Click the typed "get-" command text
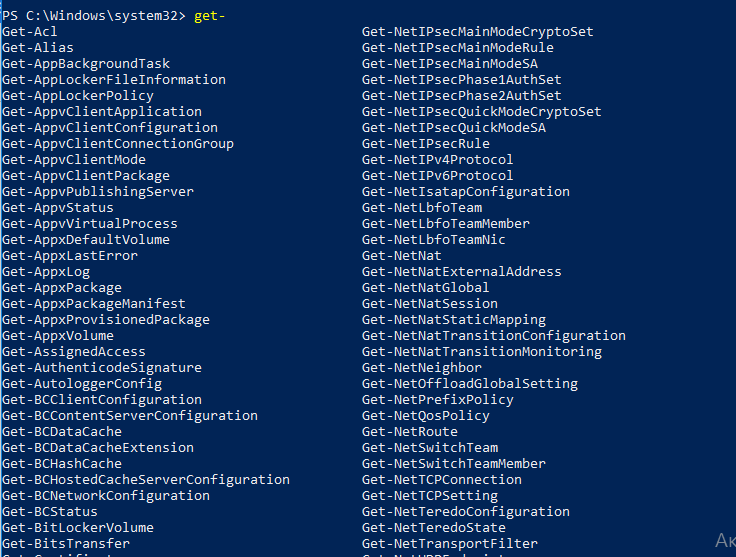Viewport: 736px width, 557px height. point(209,16)
